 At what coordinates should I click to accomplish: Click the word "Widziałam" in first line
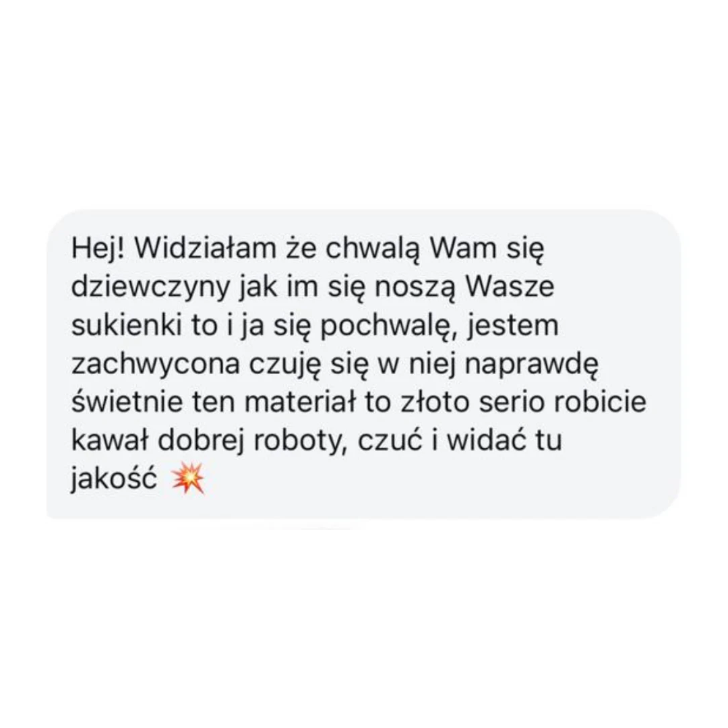click(205, 248)
